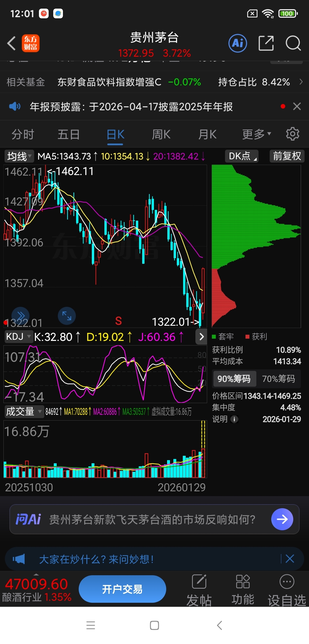Viewport: 309px width, 644px height.
Task: Tap the 获利比例 value 10.89%
Action: point(288,350)
